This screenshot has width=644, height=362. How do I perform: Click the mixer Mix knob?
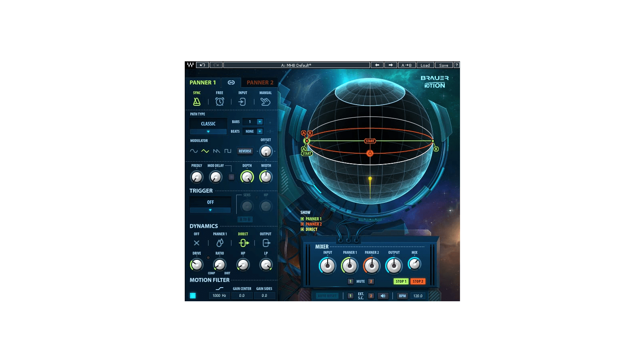click(415, 264)
